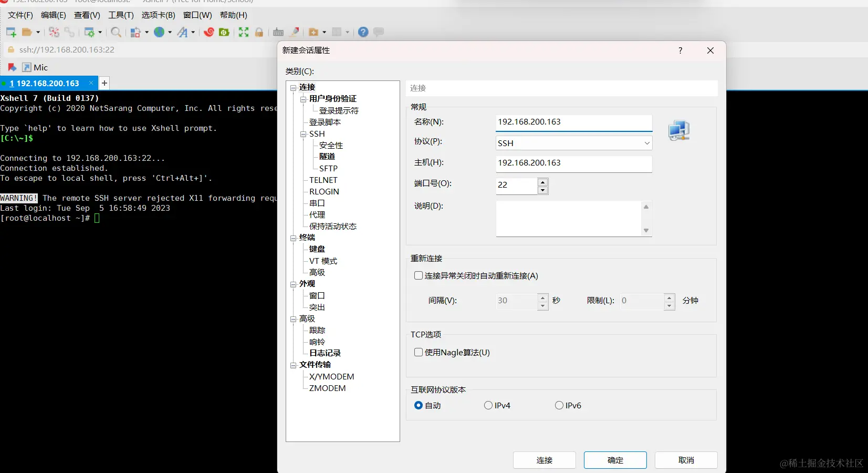
Task: Click the speech bubble Feedback icon
Action: point(379,33)
